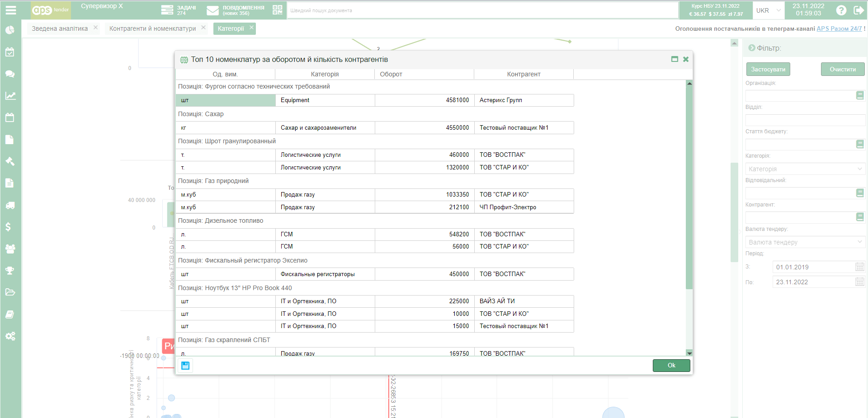Image resolution: width=868 pixels, height=418 pixels.
Task: Open the delivery truck sidebar icon
Action: point(10,205)
